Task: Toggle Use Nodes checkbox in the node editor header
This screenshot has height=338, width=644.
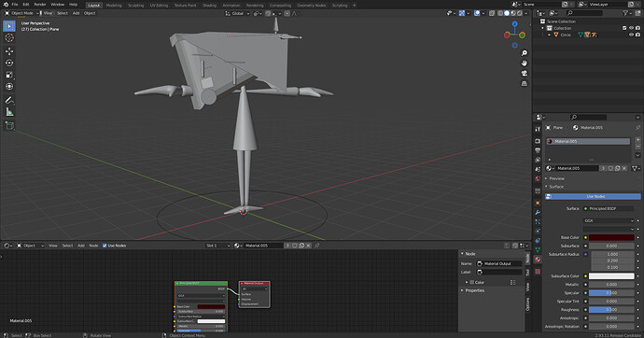Action: pyautogui.click(x=105, y=246)
